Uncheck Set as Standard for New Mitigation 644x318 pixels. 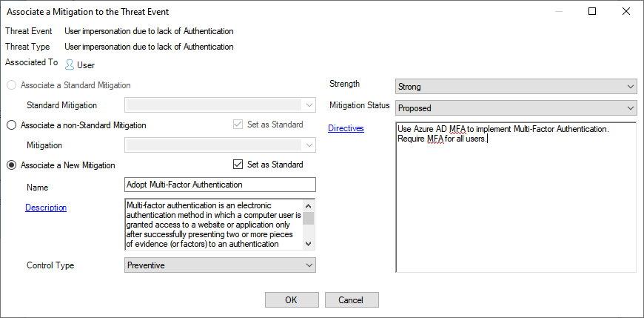[x=238, y=165]
